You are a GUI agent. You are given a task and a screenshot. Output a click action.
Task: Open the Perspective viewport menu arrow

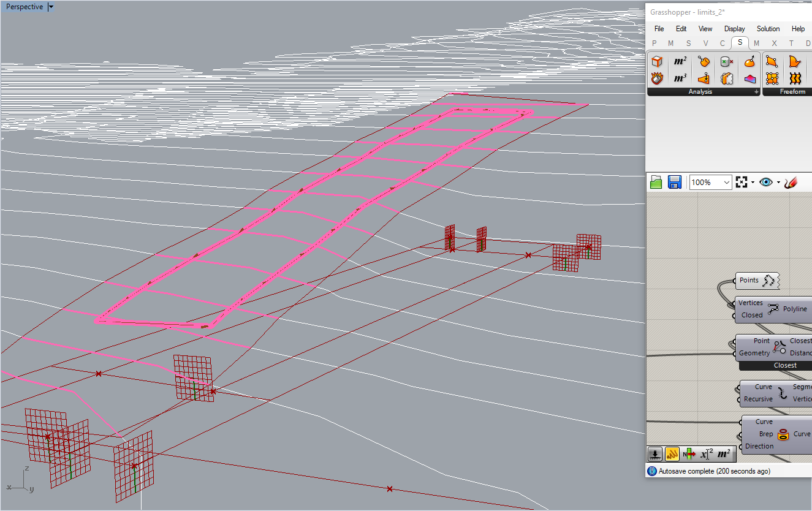tap(51, 7)
